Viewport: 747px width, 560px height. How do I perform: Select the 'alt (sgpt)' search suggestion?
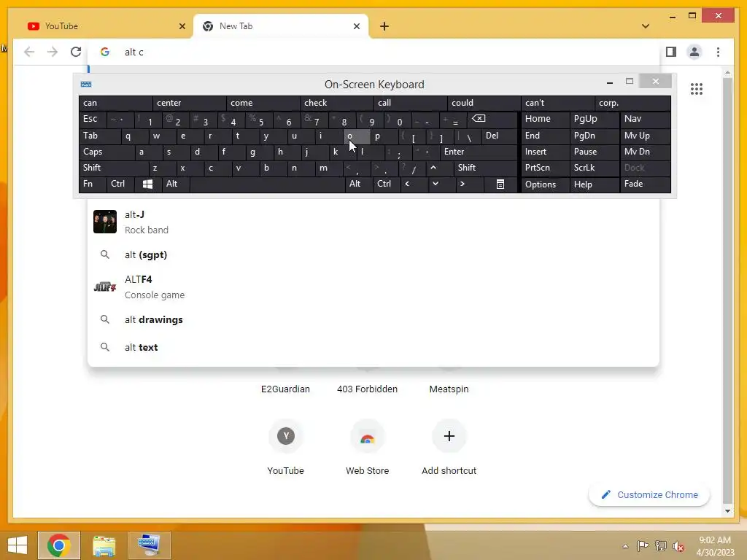pyautogui.click(x=373, y=254)
